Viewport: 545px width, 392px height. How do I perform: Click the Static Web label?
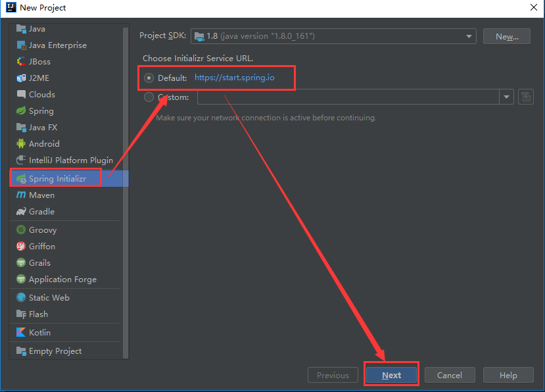coord(49,298)
